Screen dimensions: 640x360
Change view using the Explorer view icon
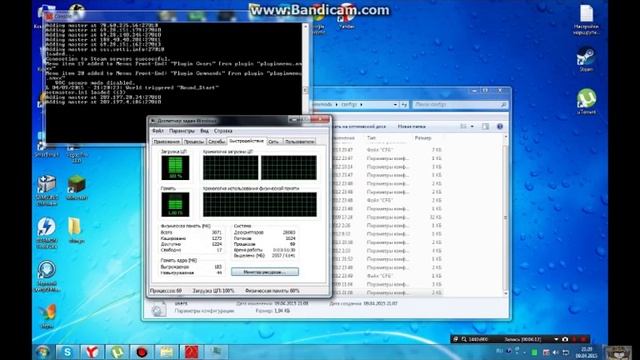pos(463,127)
